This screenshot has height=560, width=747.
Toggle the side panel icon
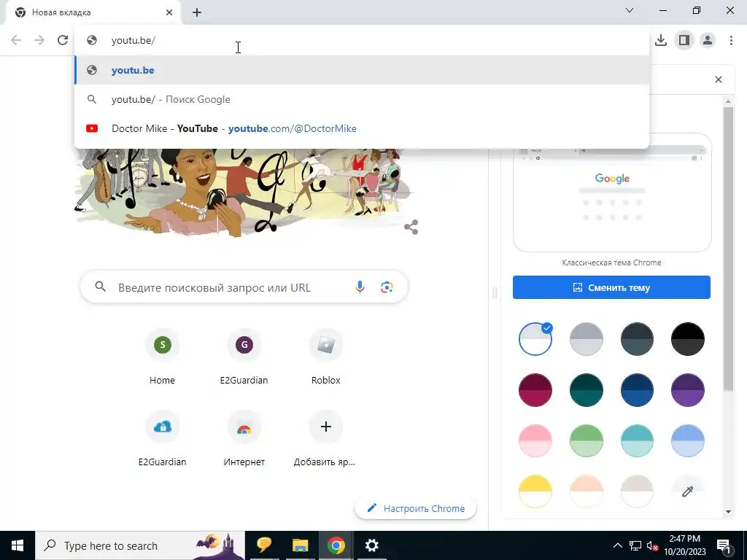coord(684,41)
